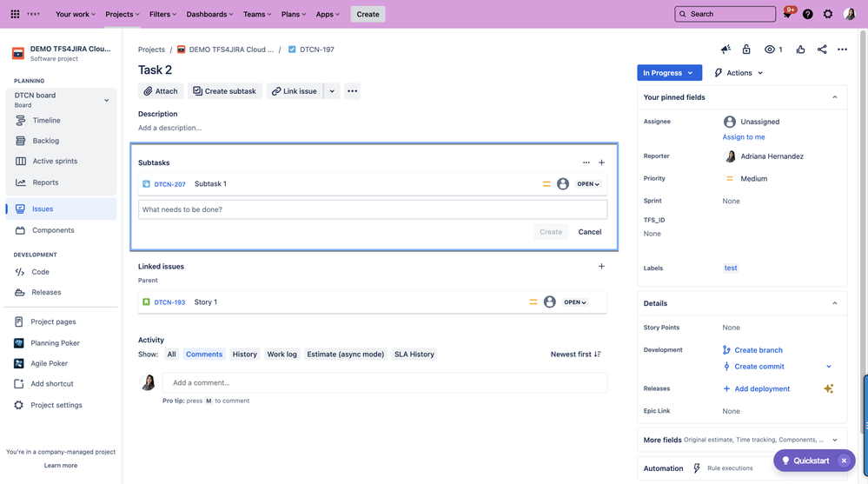Open the app switcher grid icon
868x484 pixels.
click(x=15, y=14)
